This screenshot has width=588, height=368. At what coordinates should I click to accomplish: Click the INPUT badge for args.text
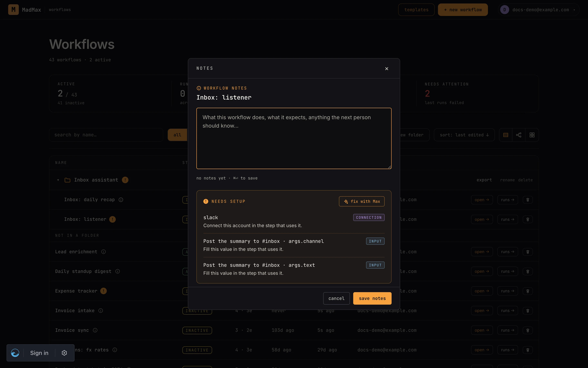375,265
